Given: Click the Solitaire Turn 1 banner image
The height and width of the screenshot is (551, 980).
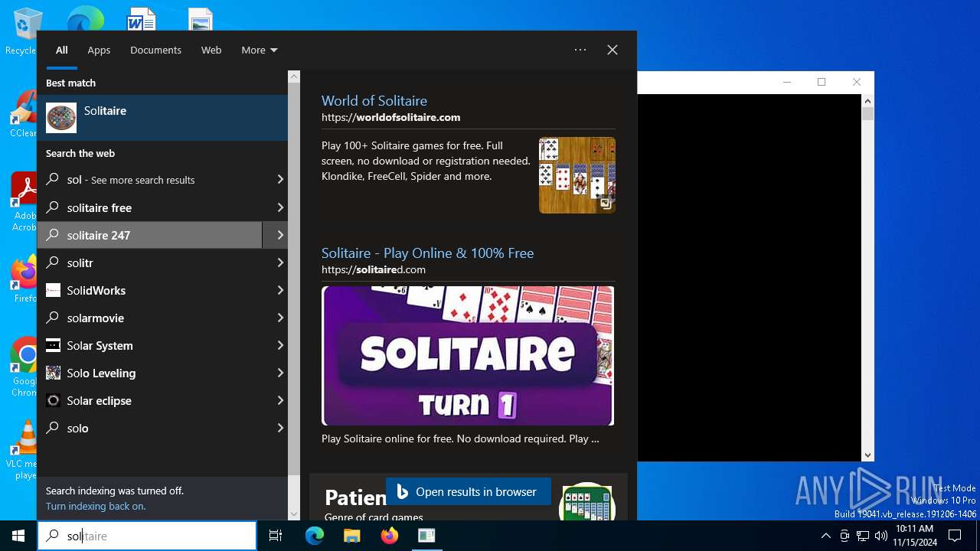Looking at the screenshot, I should tap(468, 356).
